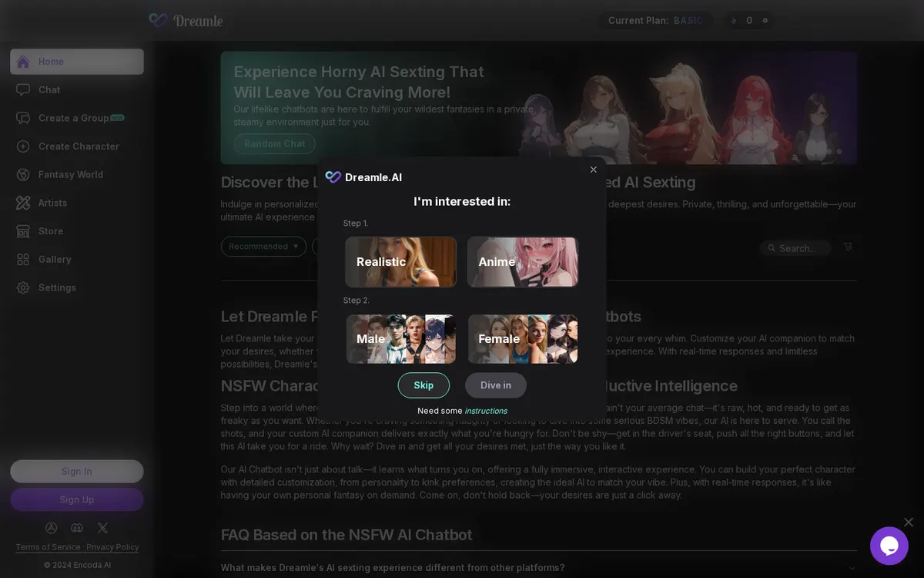Pick the Female option card
Screen dimensions: 924x578
(x=522, y=339)
